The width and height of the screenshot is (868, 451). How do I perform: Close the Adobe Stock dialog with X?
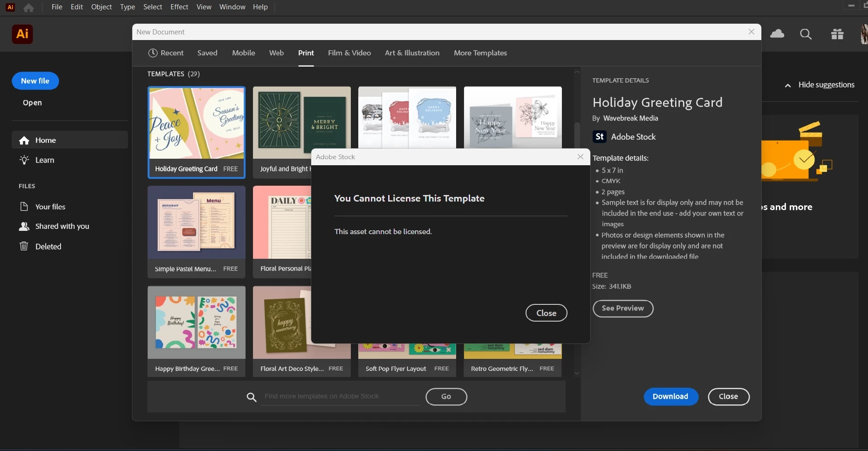(x=581, y=157)
